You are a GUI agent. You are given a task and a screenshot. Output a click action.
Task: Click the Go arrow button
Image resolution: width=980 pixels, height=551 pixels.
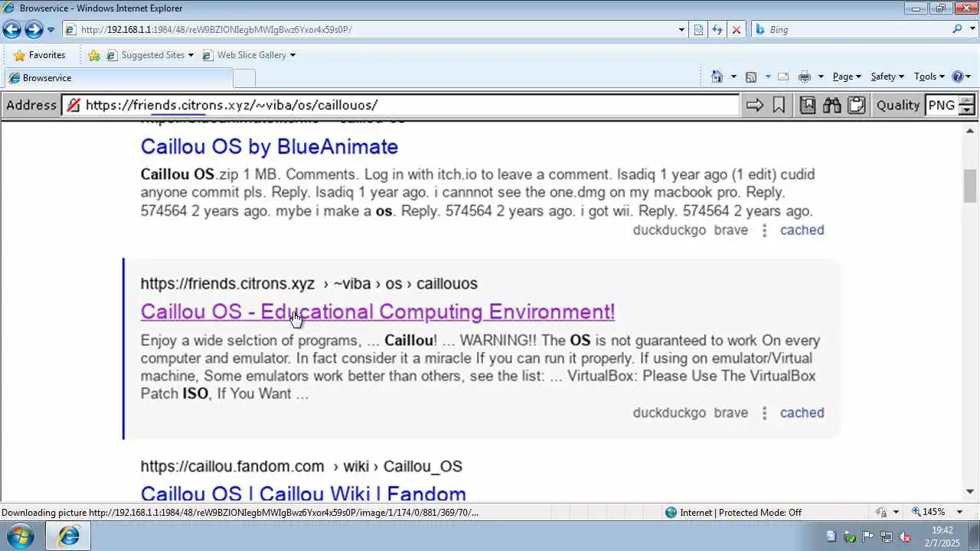pos(755,106)
